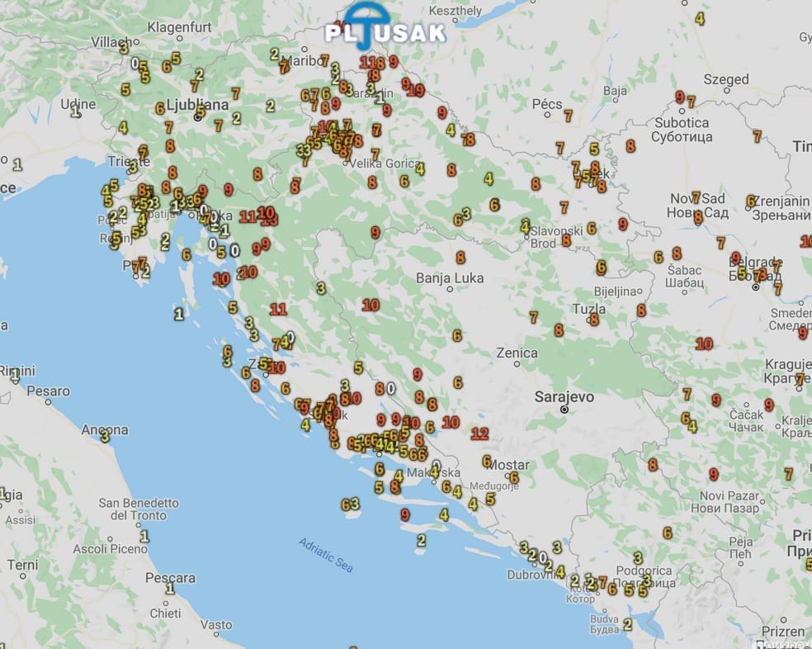Click the 10 marker north of Čačak
The width and height of the screenshot is (812, 649).
coord(704,343)
